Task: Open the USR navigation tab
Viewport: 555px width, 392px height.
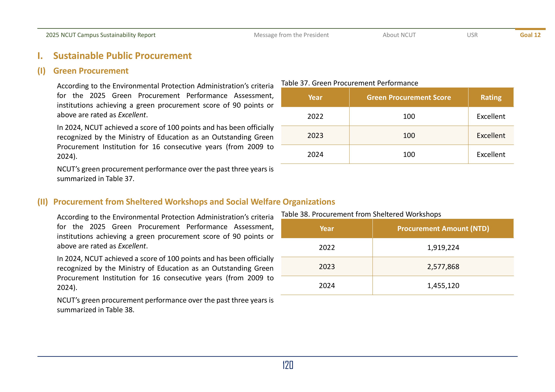Action: 472,35
